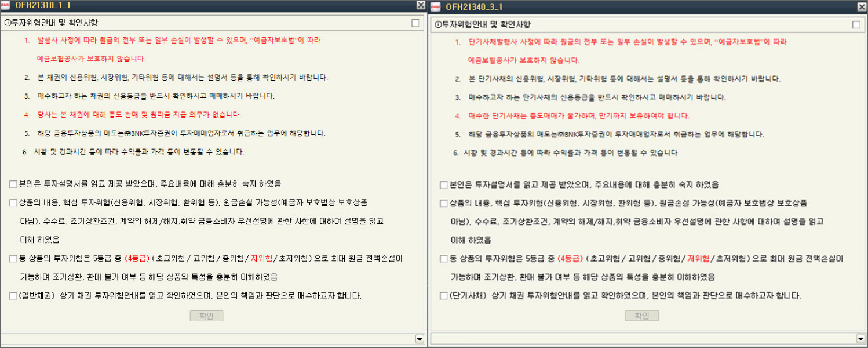Tick the header checkbox in OFH21310_1_1 risk notice
The image size is (868, 348).
(x=415, y=23)
